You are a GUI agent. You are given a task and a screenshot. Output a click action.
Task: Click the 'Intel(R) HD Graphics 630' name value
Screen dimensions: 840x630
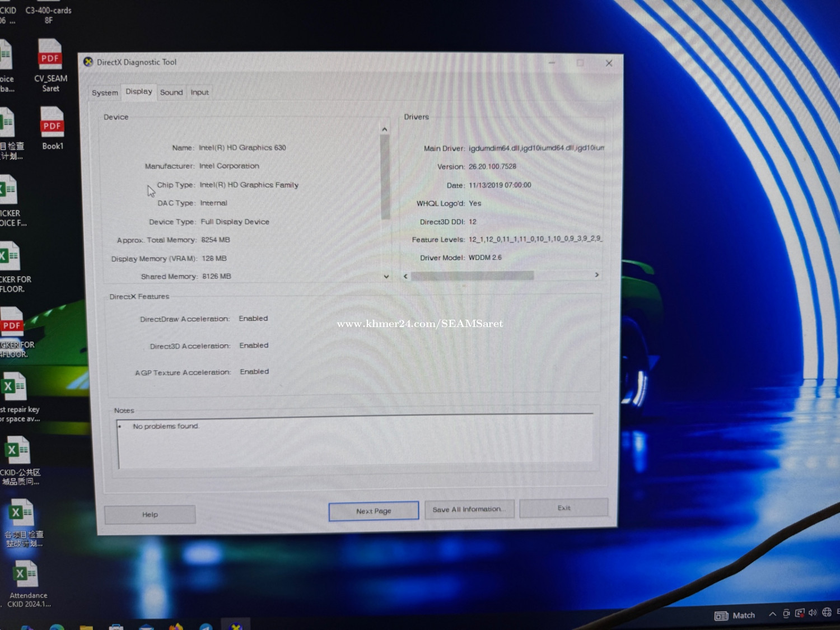[242, 148]
